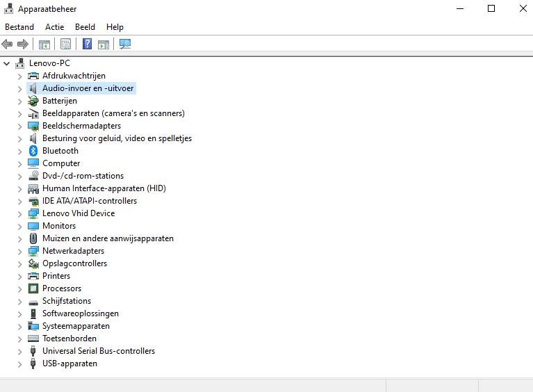Click the Netwerkadapters network icon

pyautogui.click(x=33, y=251)
